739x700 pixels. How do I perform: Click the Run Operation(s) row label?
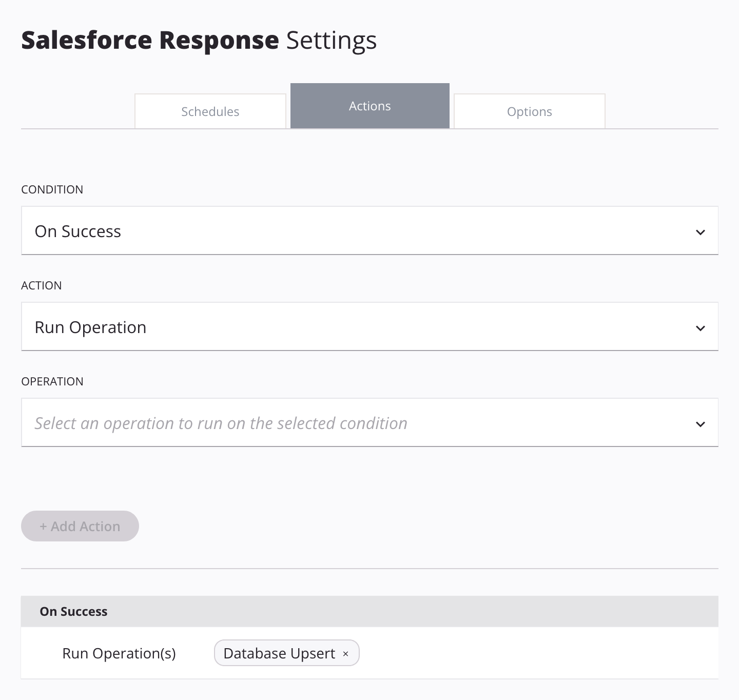pos(119,653)
